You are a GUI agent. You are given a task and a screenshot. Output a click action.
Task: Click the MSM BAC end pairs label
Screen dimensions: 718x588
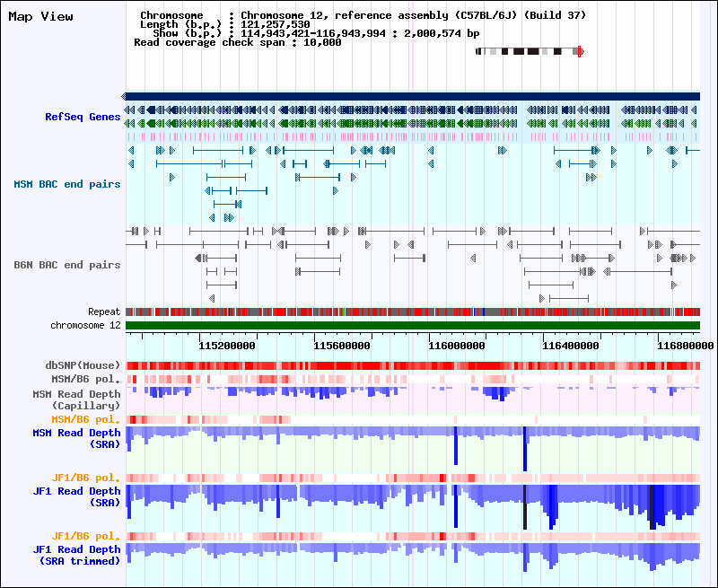point(66,184)
